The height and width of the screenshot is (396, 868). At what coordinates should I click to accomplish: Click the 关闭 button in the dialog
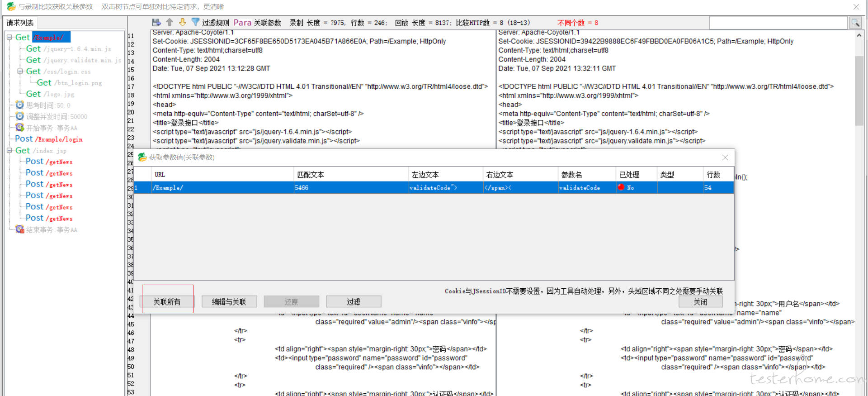[x=700, y=301]
